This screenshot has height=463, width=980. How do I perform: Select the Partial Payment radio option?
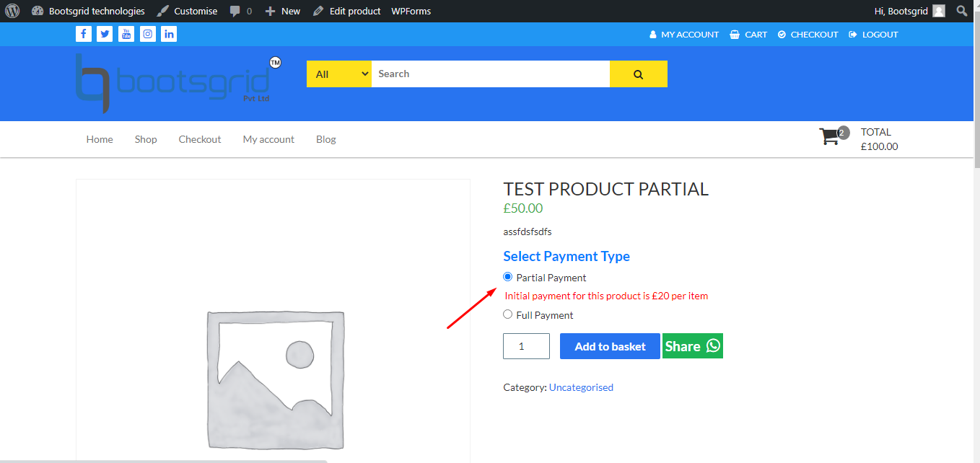click(508, 277)
